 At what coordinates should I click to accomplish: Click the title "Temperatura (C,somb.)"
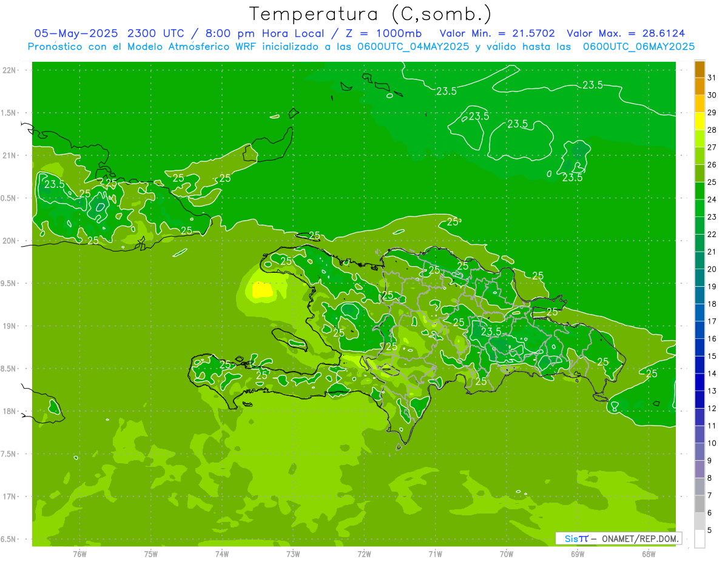pos(371,14)
